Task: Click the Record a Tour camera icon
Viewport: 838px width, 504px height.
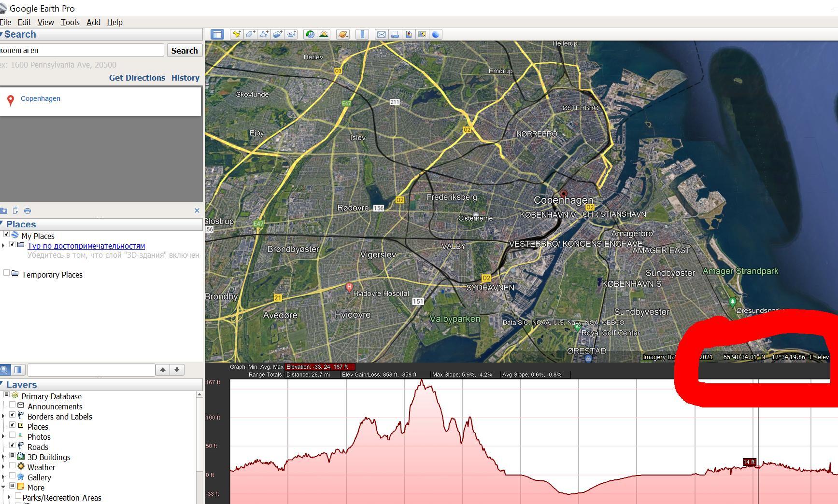Action: (291, 34)
